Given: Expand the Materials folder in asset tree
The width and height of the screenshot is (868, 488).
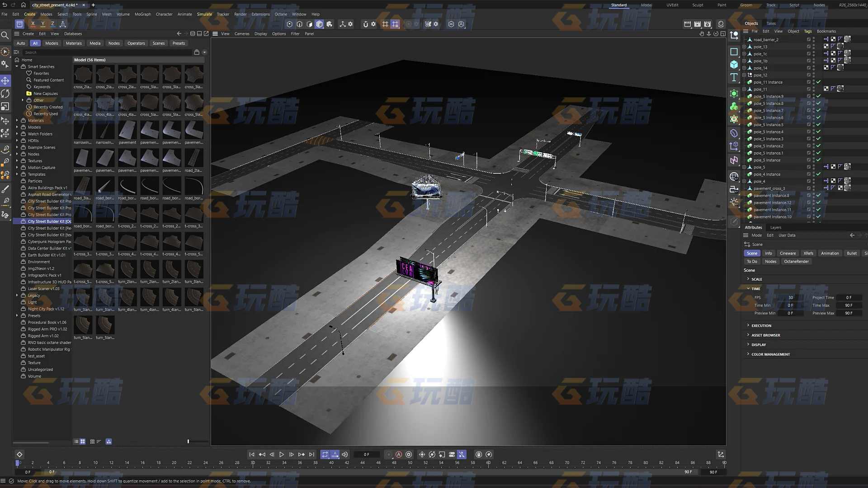Looking at the screenshot, I should [x=17, y=120].
